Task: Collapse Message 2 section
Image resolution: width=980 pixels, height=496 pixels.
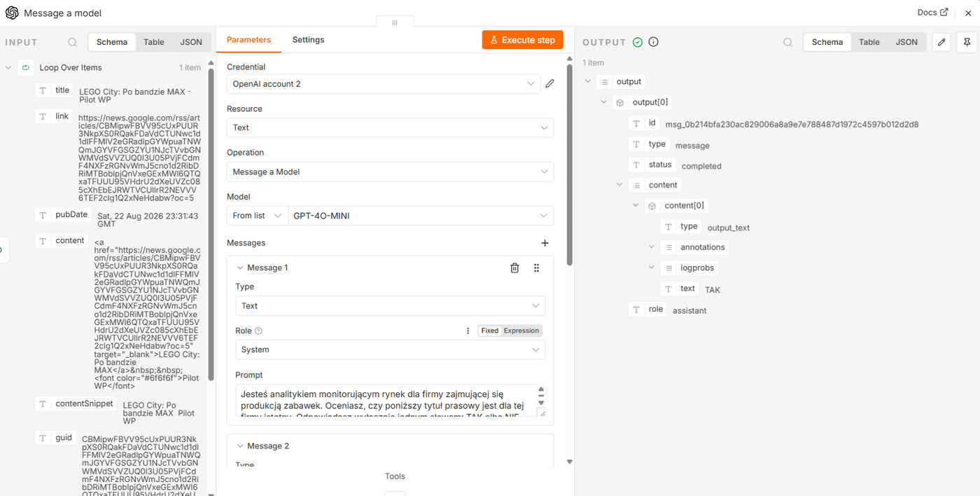Action: tap(240, 446)
